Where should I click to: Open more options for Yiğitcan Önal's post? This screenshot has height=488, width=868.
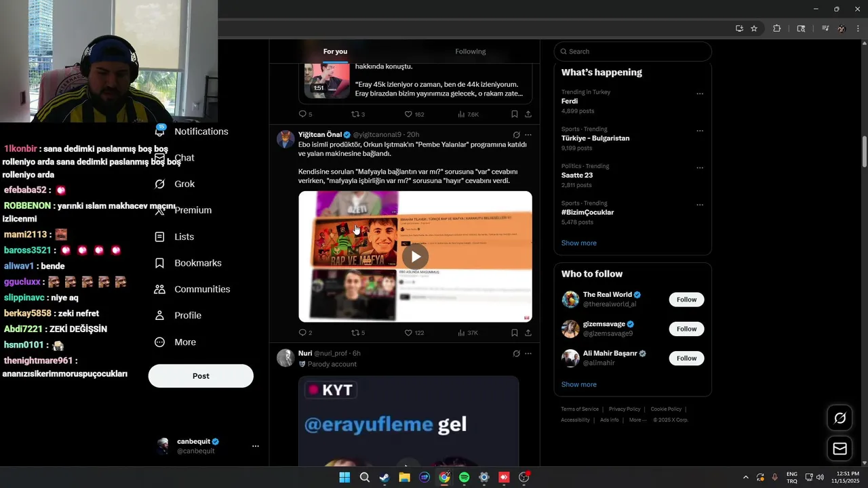528,135
